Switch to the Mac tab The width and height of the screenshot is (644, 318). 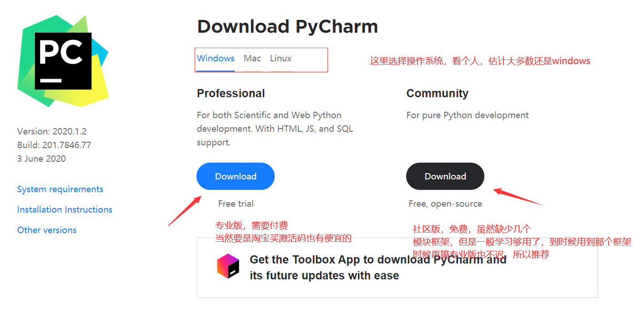tap(252, 59)
